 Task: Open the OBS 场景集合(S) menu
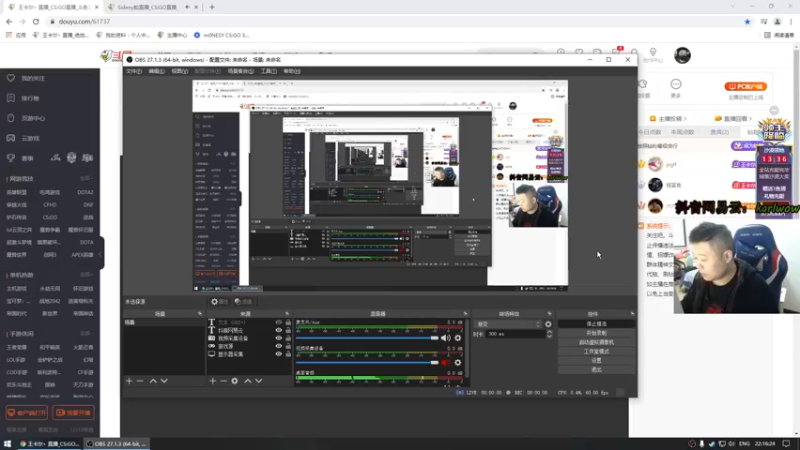pyautogui.click(x=240, y=71)
